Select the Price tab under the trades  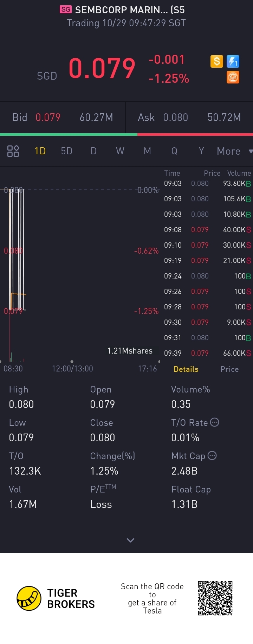[229, 369]
